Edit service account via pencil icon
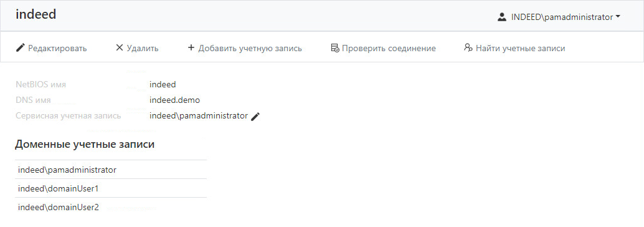 [x=255, y=117]
